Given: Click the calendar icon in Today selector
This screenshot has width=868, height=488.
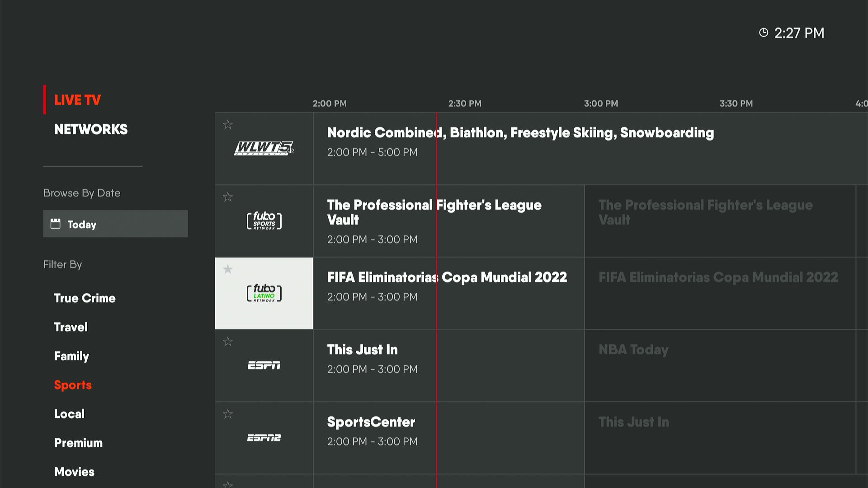Looking at the screenshot, I should pos(55,224).
